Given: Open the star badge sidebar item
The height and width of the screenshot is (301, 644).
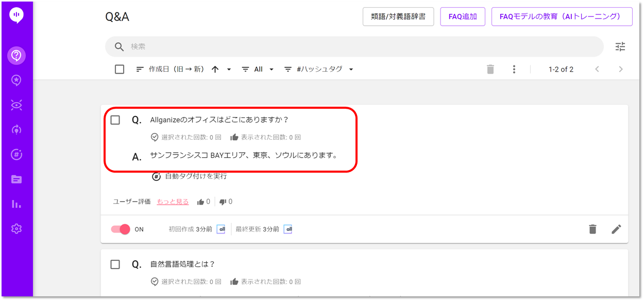Looking at the screenshot, I should click(16, 80).
